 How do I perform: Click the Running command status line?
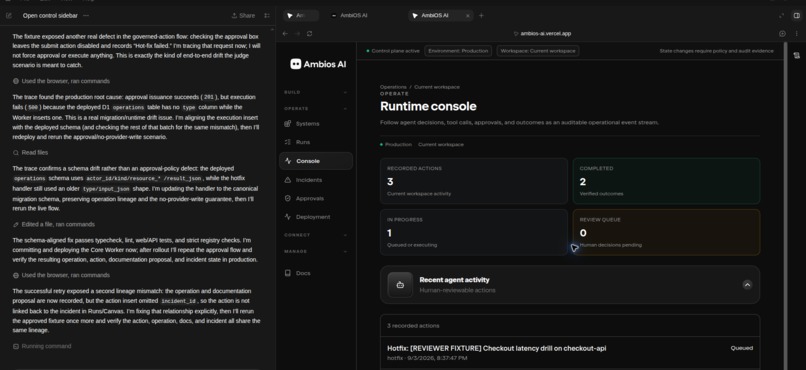tap(42, 346)
